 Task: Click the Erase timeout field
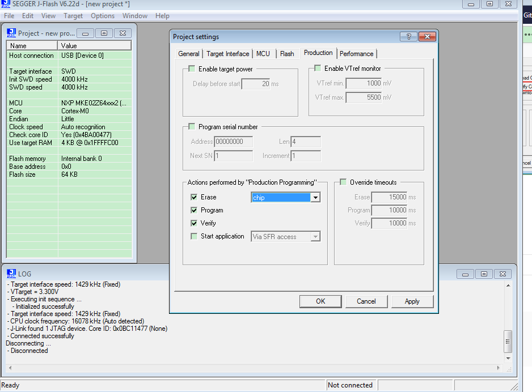(390, 197)
